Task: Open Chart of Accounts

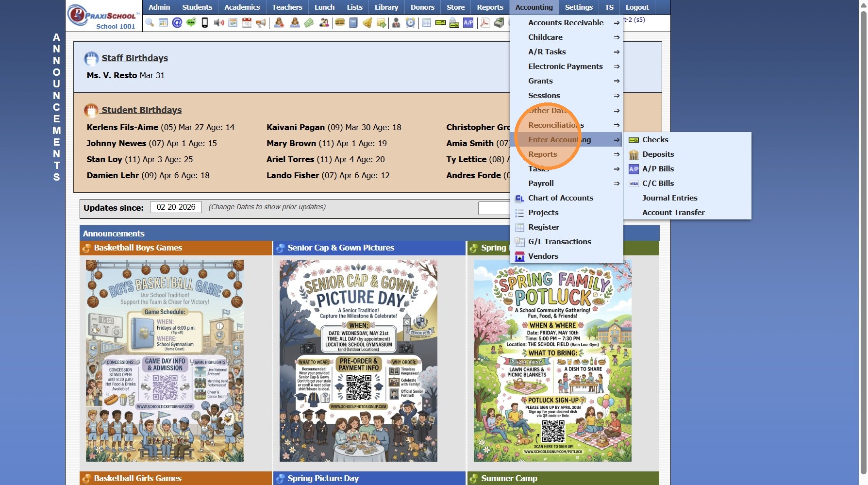Action: (x=567, y=198)
